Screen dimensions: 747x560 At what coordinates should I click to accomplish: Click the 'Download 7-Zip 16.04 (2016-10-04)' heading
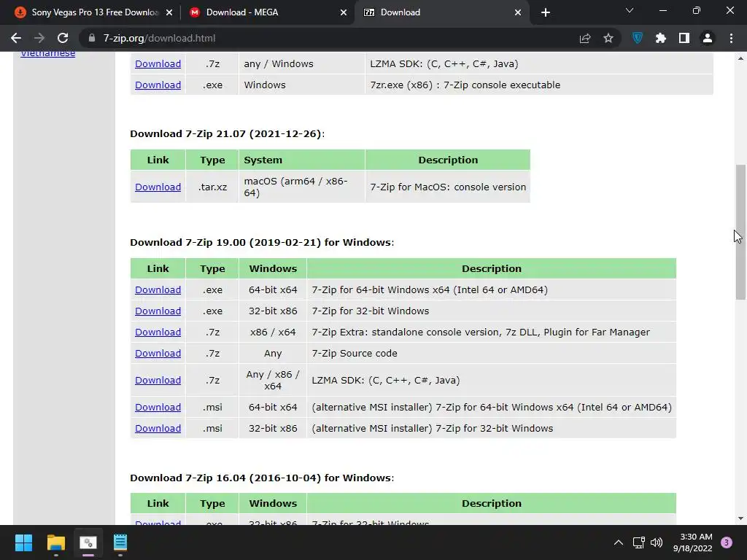click(262, 478)
